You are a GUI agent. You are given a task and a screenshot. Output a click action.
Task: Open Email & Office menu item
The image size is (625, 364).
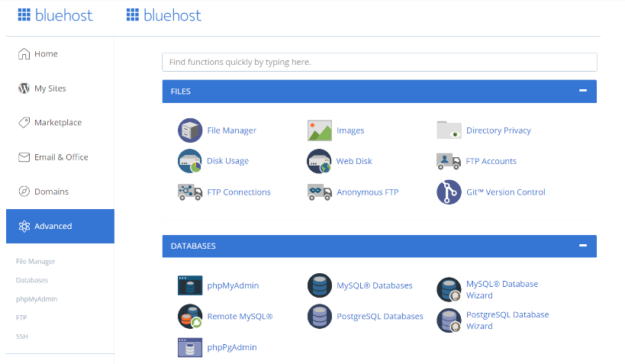[60, 157]
